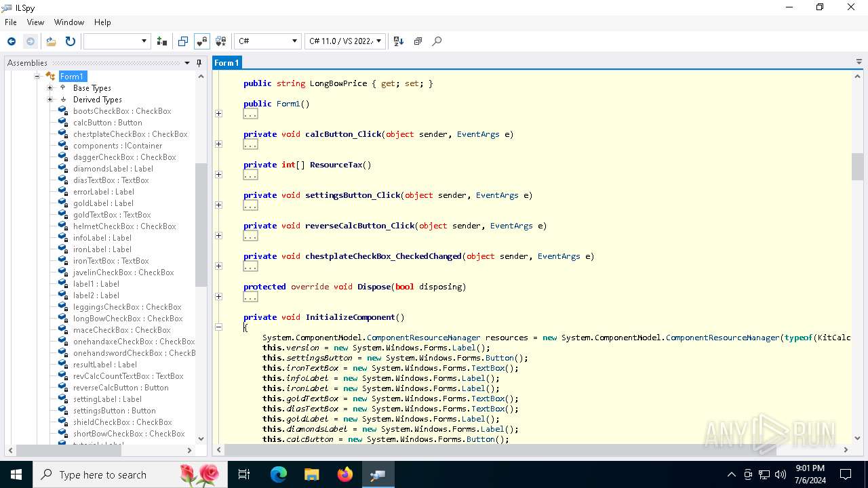The width and height of the screenshot is (868, 488).
Task: Open the View menu
Action: click(x=35, y=22)
